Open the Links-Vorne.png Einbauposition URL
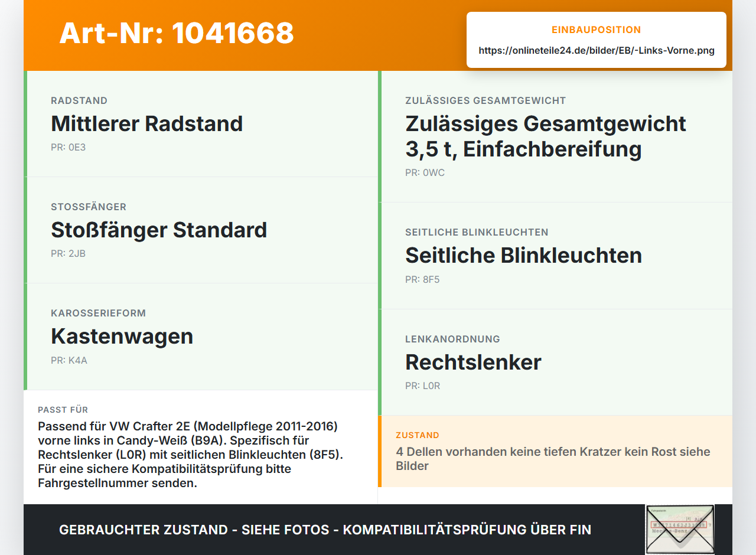This screenshot has height=555, width=756. (x=597, y=51)
